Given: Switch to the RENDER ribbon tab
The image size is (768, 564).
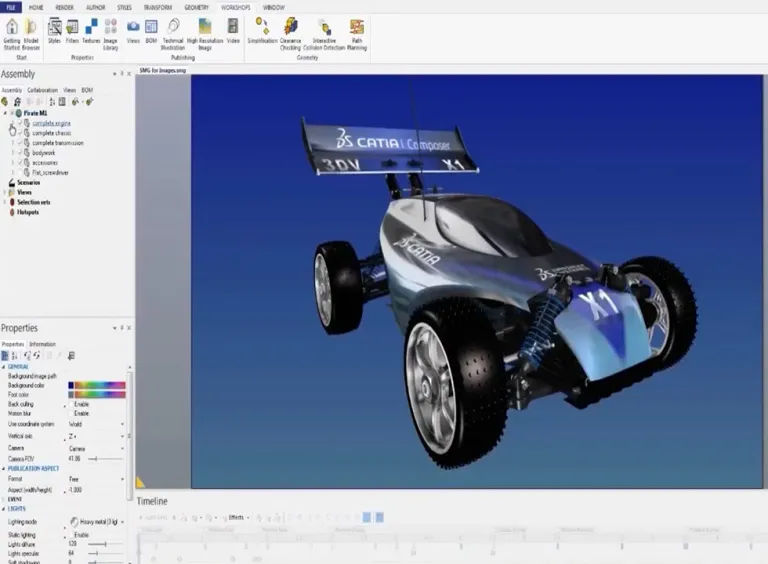Looking at the screenshot, I should click(x=65, y=7).
